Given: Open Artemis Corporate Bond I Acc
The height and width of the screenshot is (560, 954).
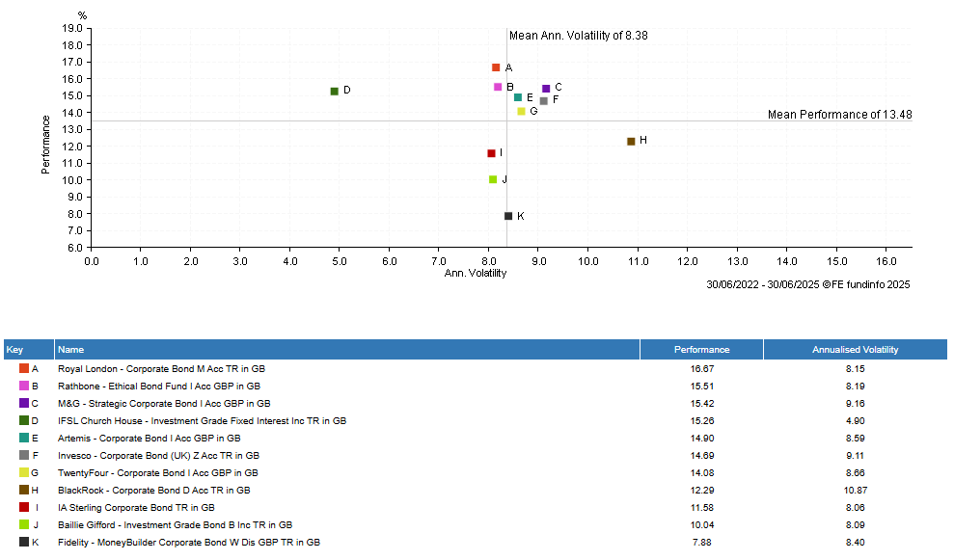Looking at the screenshot, I should 150,438.
